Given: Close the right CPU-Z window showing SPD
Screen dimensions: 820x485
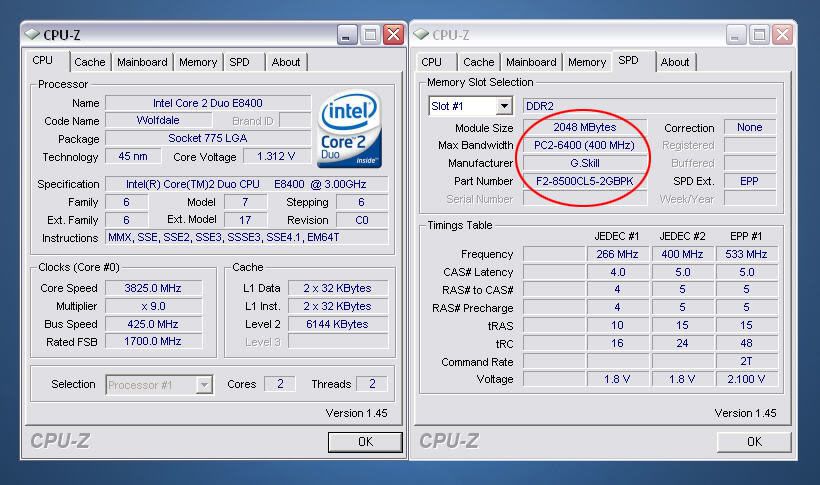Looking at the screenshot, I should pos(783,35).
